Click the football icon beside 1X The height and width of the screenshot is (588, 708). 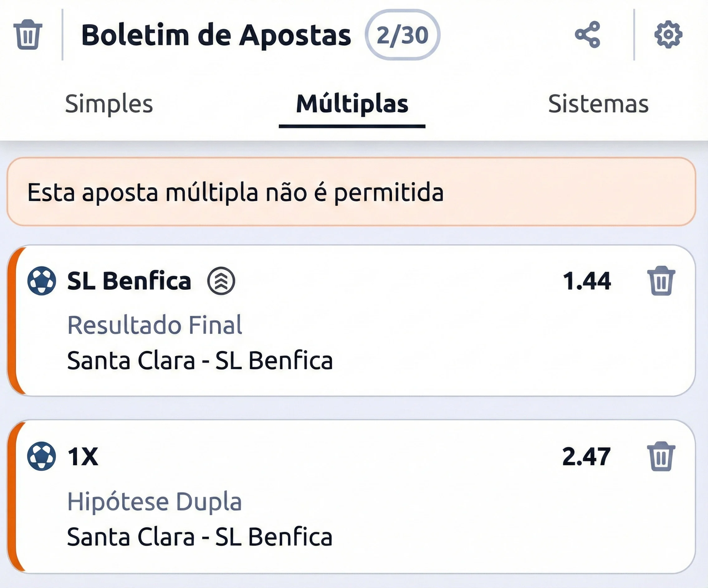41,456
